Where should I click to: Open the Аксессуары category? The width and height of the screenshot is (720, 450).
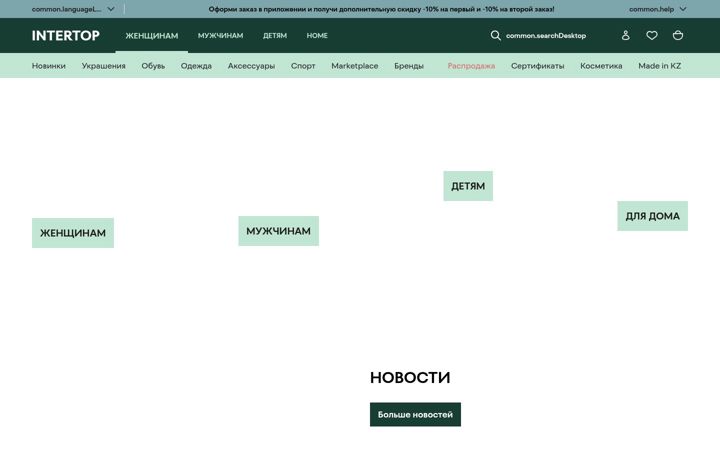pos(251,66)
